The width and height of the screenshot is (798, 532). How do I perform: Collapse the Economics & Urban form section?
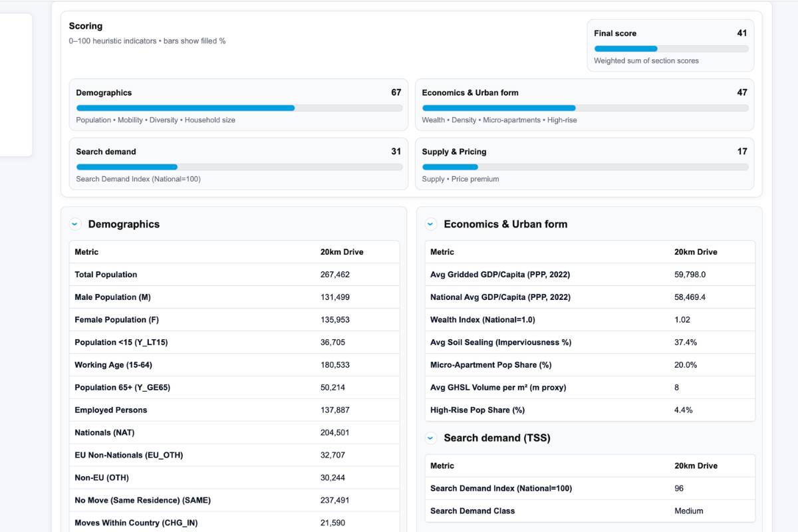430,224
